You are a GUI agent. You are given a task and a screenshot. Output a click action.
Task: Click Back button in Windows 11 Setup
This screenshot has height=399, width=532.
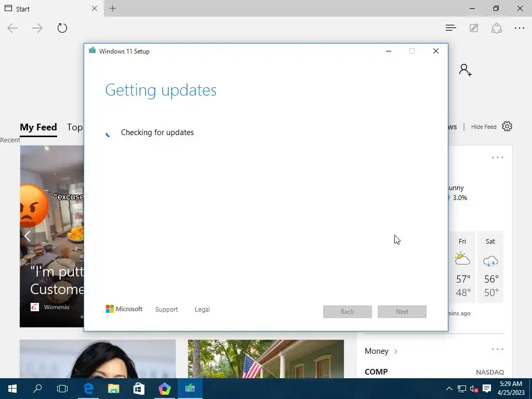348,312
